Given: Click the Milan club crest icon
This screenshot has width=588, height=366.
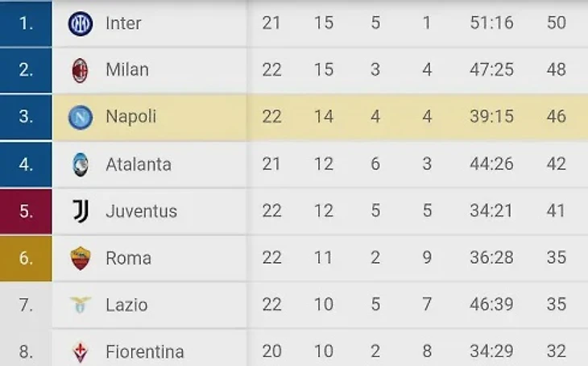Looking at the screenshot, I should tap(80, 70).
